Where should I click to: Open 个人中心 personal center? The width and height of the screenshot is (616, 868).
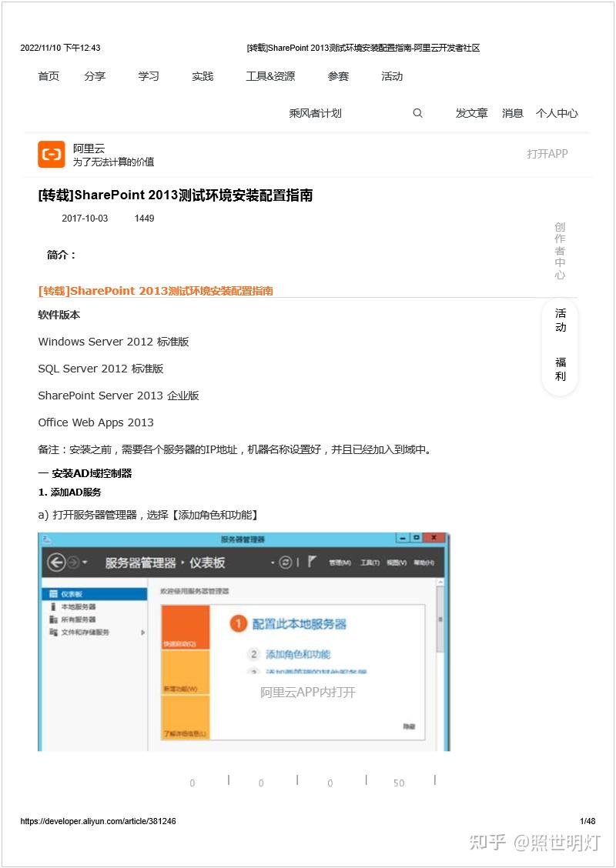[557, 113]
